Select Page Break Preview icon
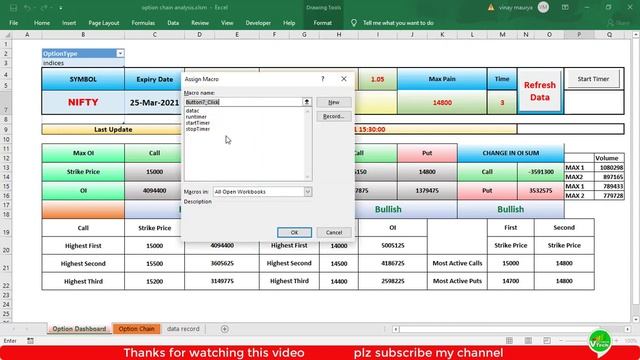 coord(547,341)
